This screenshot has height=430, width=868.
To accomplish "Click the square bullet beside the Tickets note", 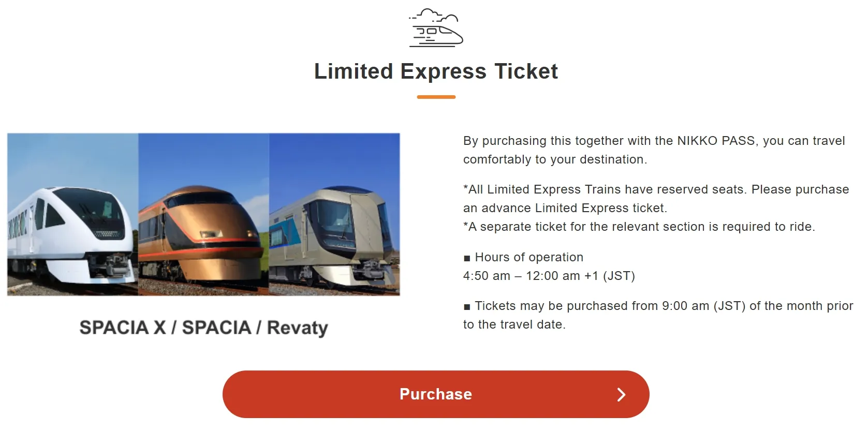I will tap(466, 306).
